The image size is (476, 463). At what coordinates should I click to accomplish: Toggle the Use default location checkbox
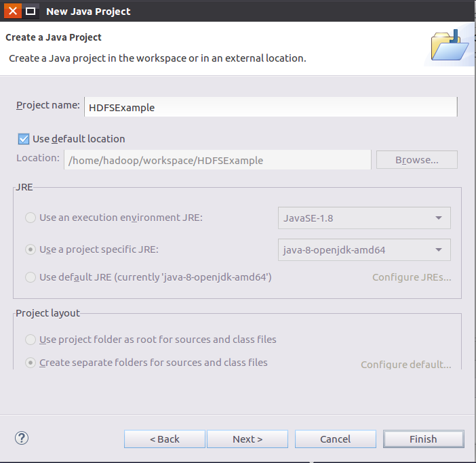pos(24,139)
